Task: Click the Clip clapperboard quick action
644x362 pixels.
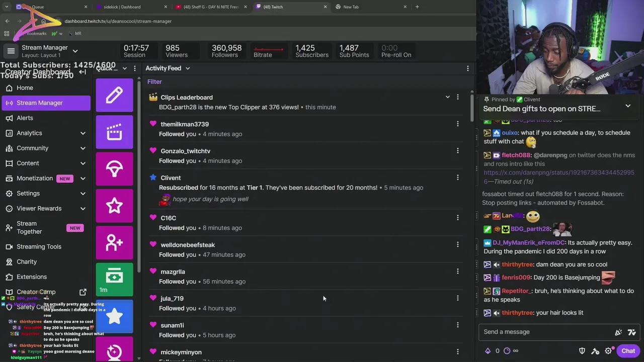Action: (x=114, y=132)
